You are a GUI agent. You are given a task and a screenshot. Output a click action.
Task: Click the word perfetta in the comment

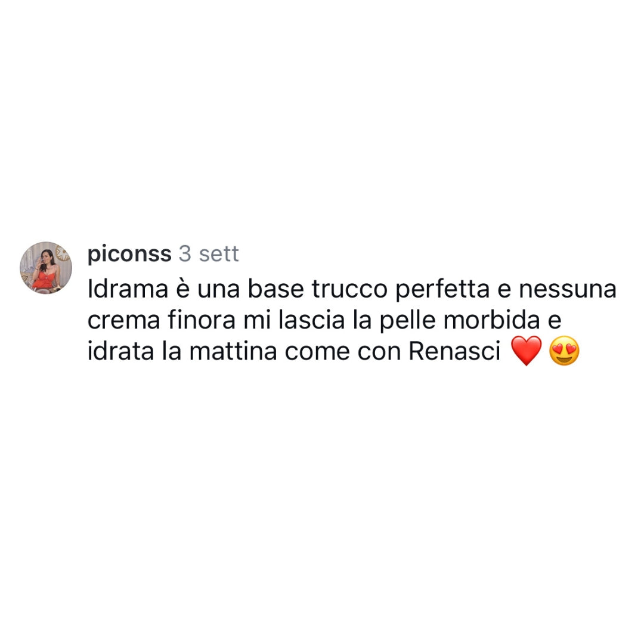[442, 290]
